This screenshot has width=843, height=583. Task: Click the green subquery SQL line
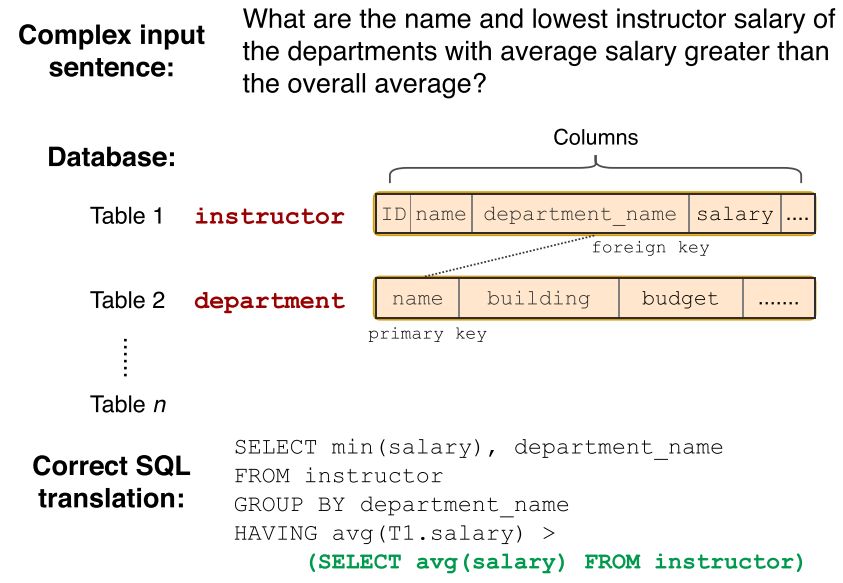(x=555, y=562)
